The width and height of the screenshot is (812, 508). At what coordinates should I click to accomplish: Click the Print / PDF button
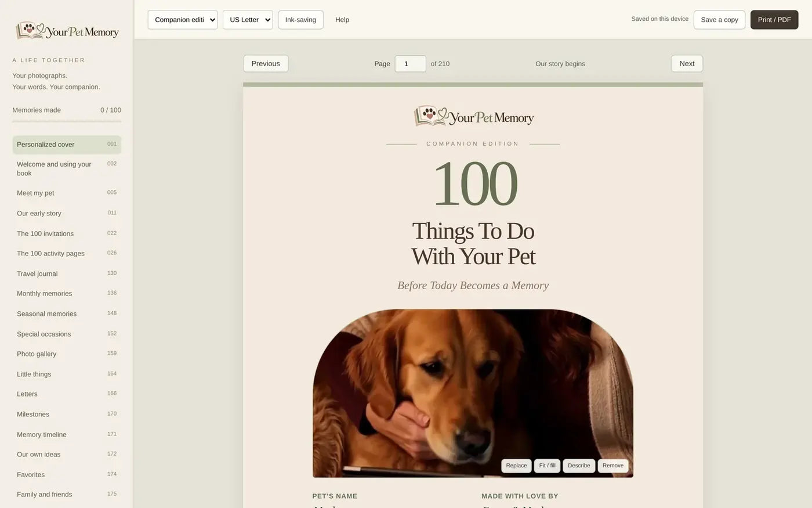[x=774, y=20]
